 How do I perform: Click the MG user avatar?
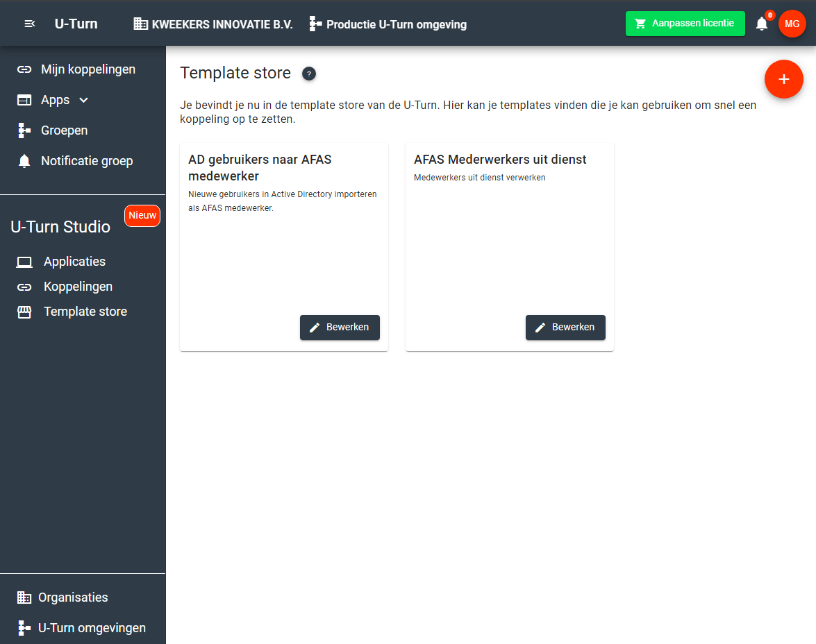pos(792,24)
